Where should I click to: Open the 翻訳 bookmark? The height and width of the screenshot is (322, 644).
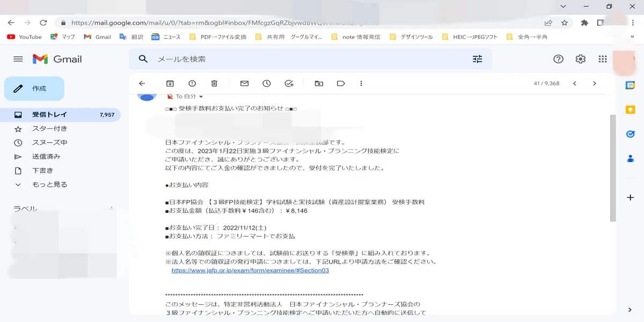click(131, 37)
